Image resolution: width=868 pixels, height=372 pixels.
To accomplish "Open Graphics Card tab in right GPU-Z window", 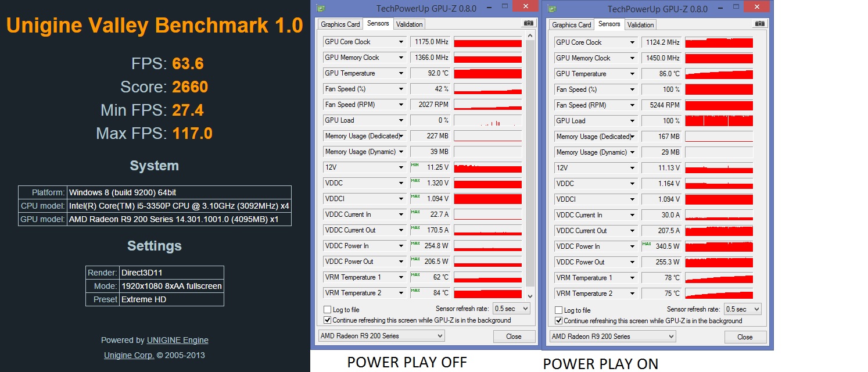I will (572, 24).
